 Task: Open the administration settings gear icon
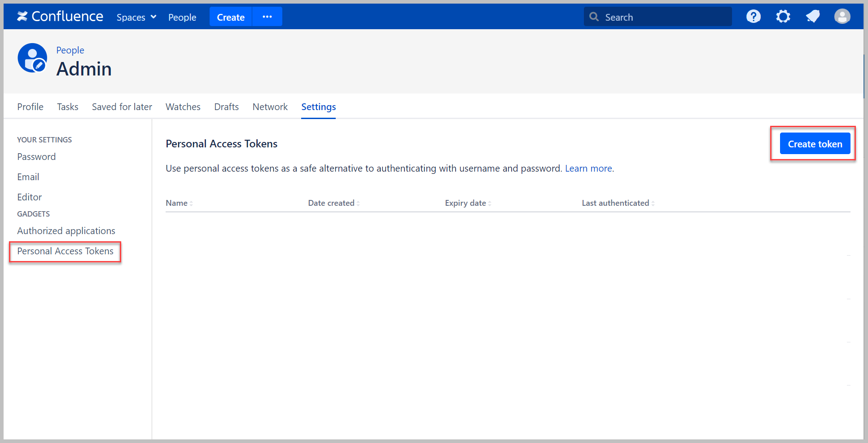pos(783,16)
